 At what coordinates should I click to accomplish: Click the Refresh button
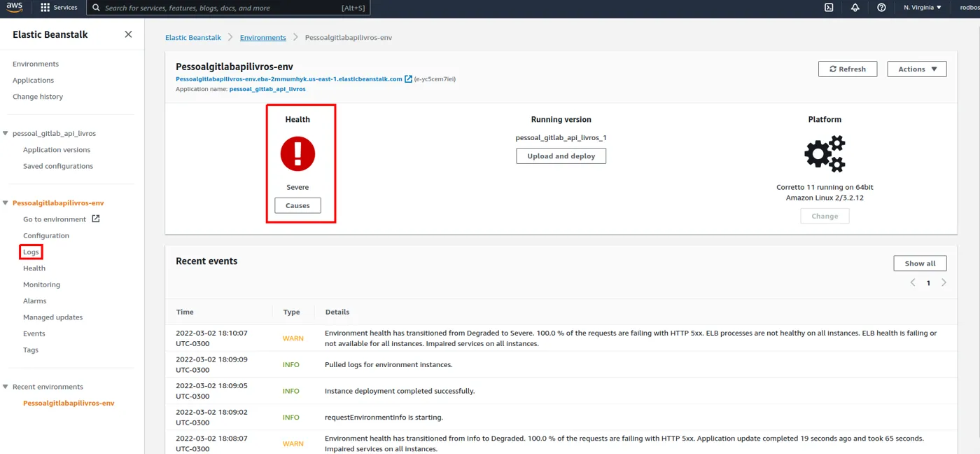[x=848, y=69]
